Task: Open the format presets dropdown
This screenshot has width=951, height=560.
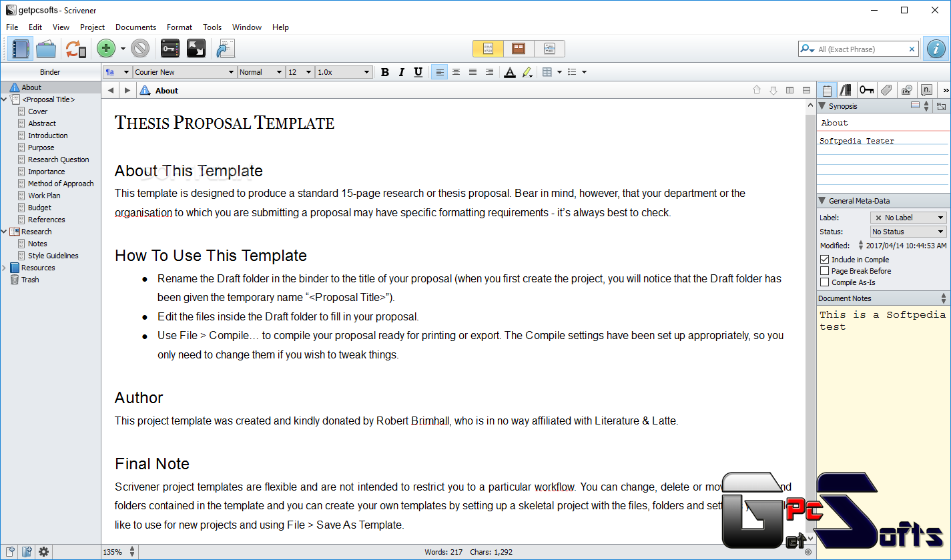Action: (117, 72)
